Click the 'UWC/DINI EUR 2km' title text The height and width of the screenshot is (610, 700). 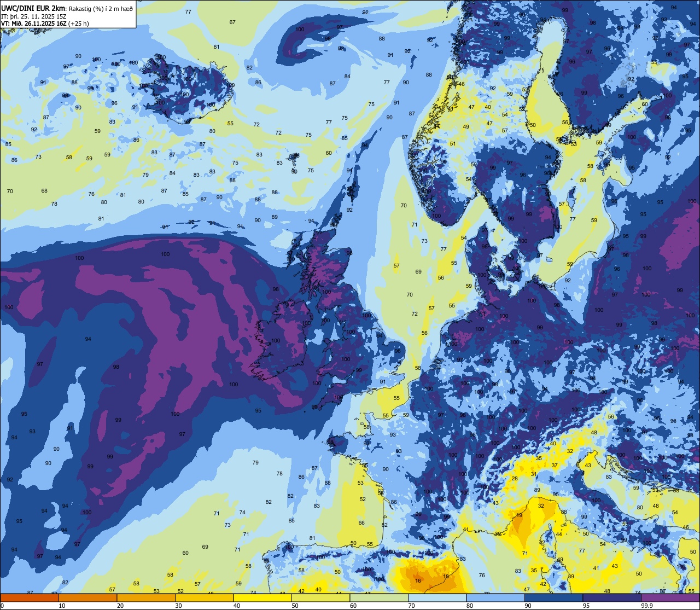[33, 8]
